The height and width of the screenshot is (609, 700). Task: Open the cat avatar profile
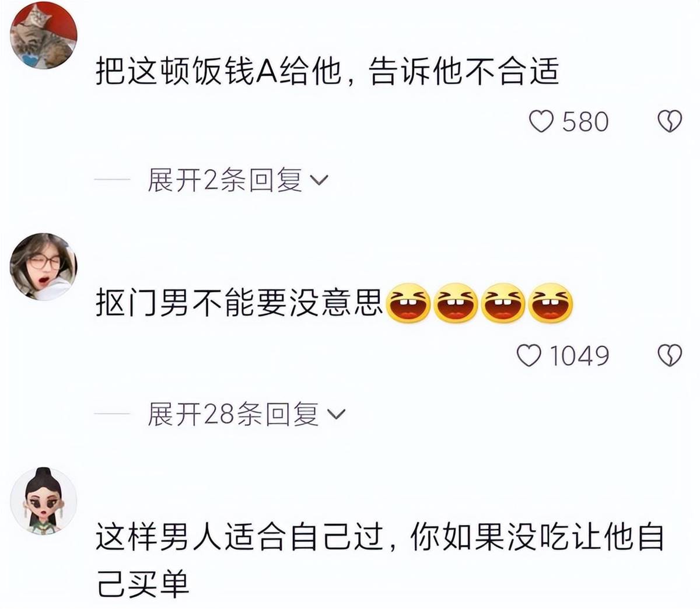click(44, 36)
